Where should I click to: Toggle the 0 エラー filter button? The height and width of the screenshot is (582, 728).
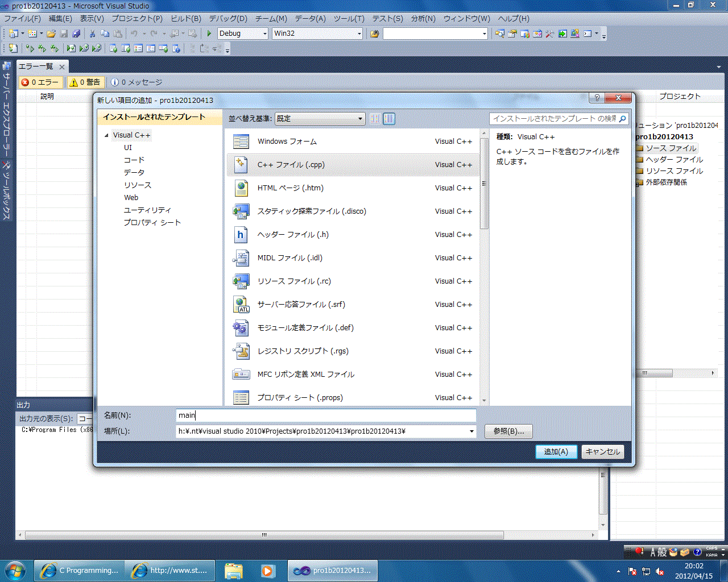[41, 82]
